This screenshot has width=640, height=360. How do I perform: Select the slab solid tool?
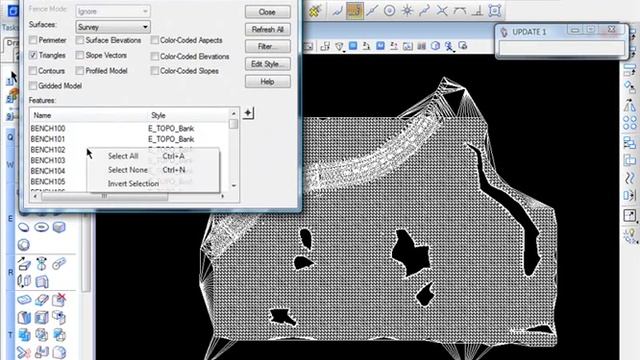click(59, 227)
